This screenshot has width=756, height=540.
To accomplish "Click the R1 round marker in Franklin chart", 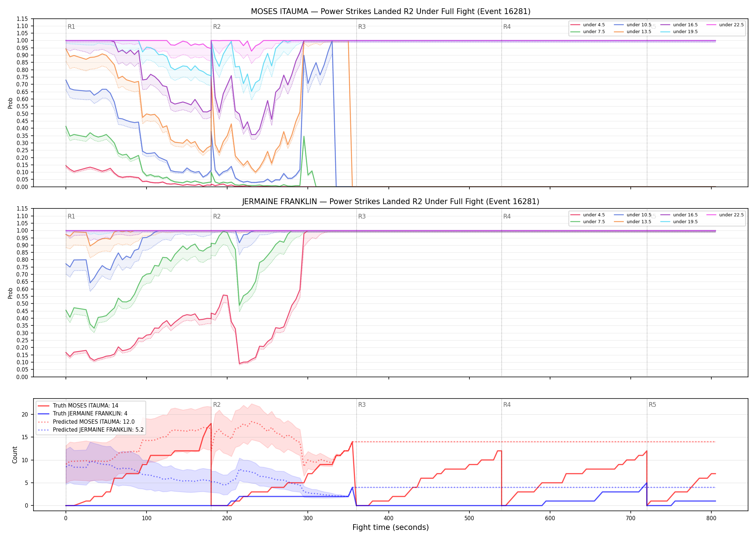I will [71, 216].
